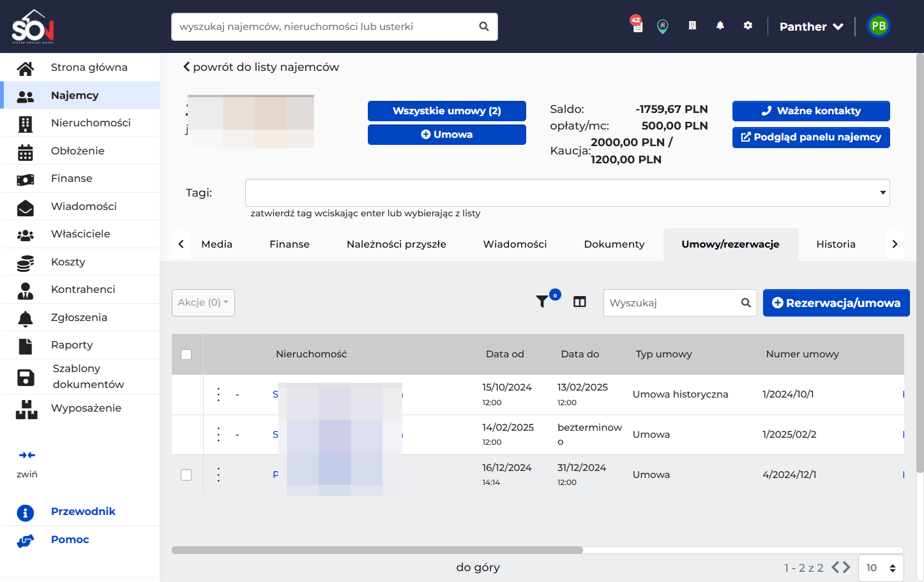Go to previous results page arrow
This screenshot has width=924, height=582.
click(836, 567)
